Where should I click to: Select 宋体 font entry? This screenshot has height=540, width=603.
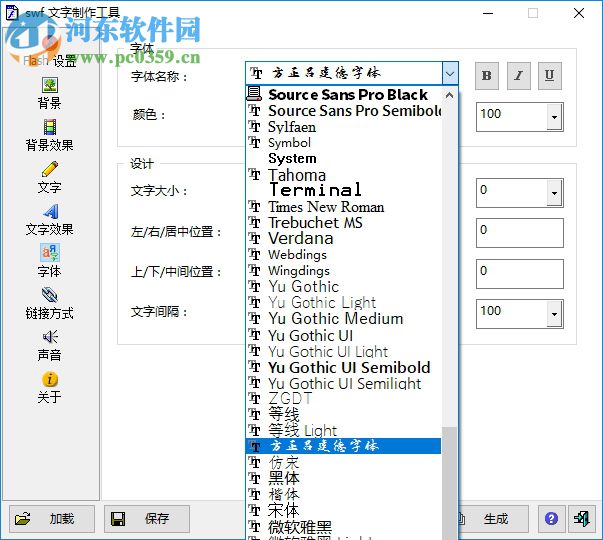click(343, 510)
